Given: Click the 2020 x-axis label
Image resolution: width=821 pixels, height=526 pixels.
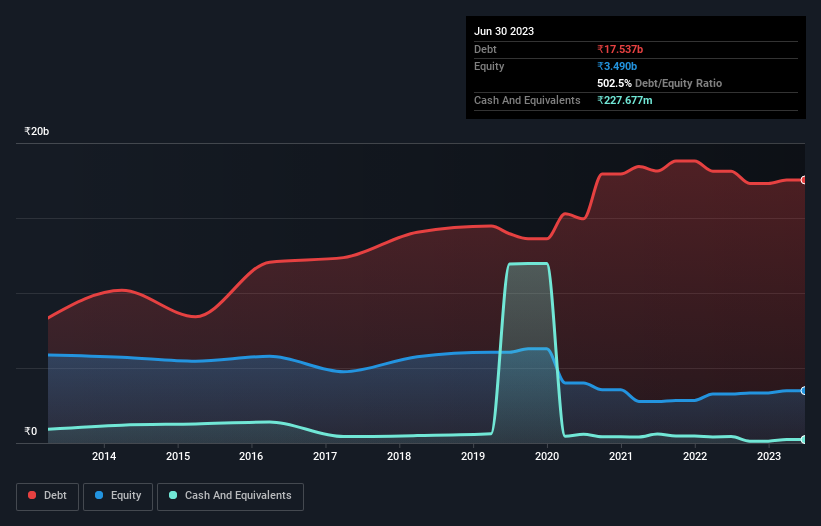Looking at the screenshot, I should (x=547, y=456).
